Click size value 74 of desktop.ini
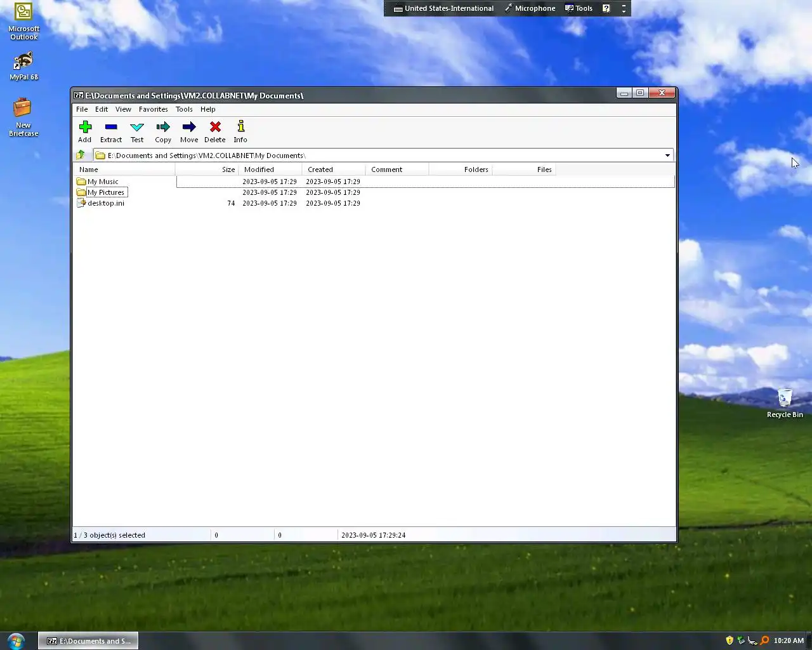Screen dimensions: 812x650 231,203
